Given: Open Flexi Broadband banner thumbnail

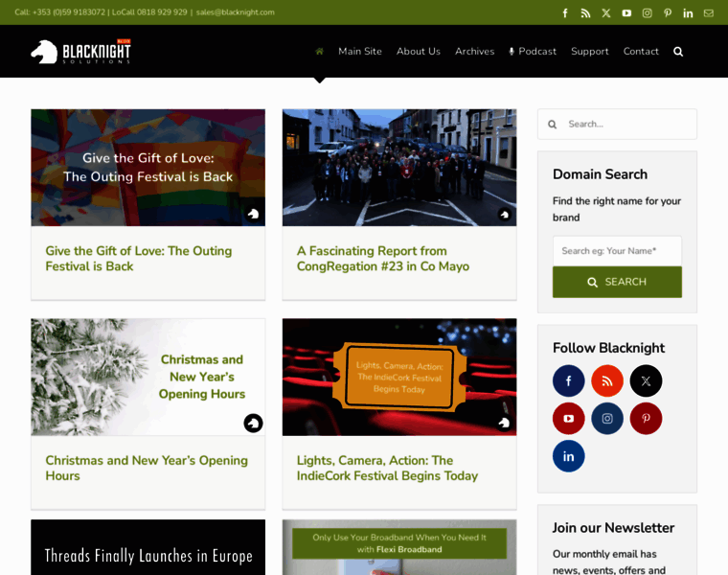Looking at the screenshot, I should pos(399,547).
